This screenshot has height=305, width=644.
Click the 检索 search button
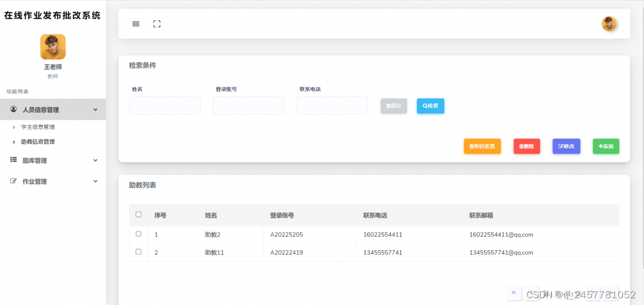coord(430,106)
